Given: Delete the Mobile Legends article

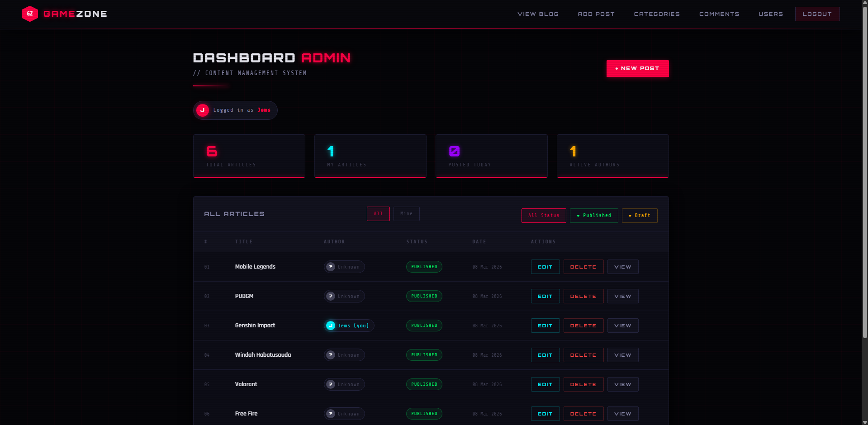Looking at the screenshot, I should pos(583,267).
